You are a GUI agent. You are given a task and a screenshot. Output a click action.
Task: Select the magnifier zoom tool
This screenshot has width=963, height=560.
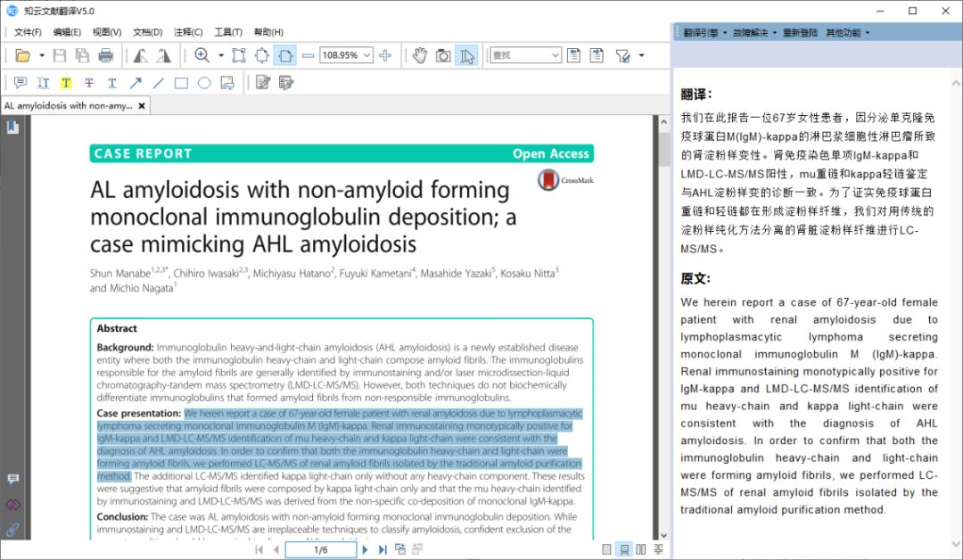pos(202,55)
